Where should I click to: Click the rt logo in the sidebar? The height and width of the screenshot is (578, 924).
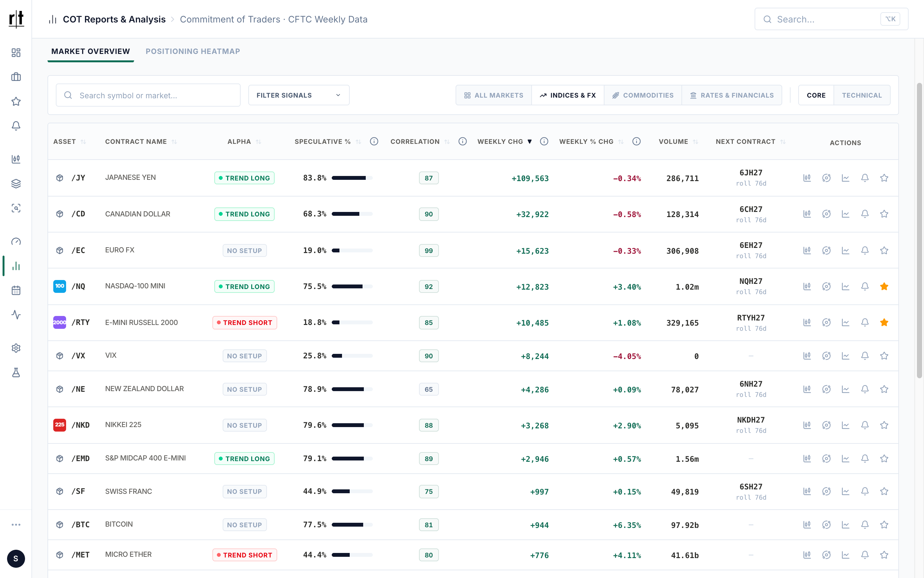[16, 19]
